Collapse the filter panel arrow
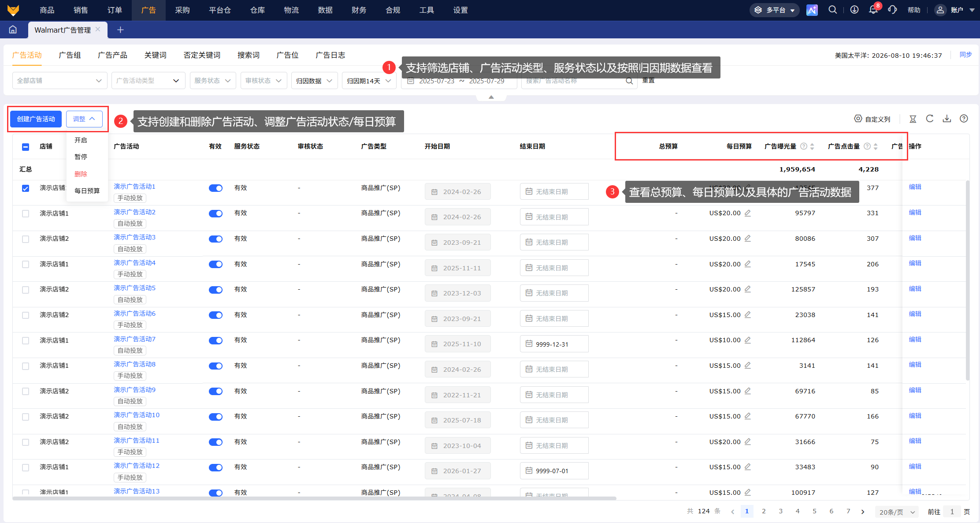980x523 pixels. pyautogui.click(x=491, y=97)
